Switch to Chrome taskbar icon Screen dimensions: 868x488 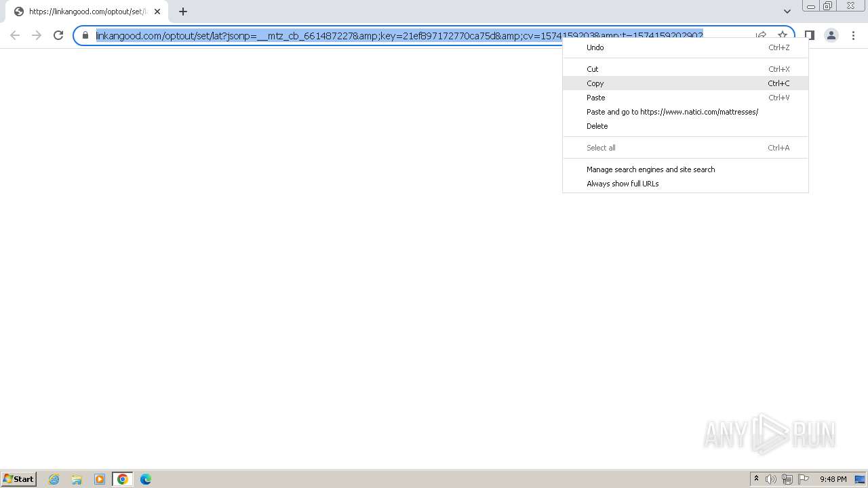[x=123, y=479]
